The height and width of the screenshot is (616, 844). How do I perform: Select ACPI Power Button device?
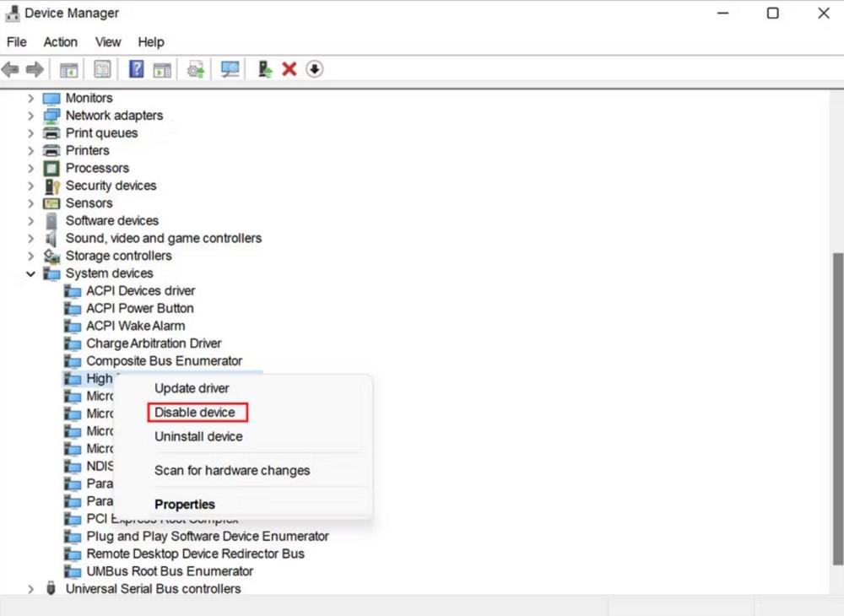click(139, 308)
